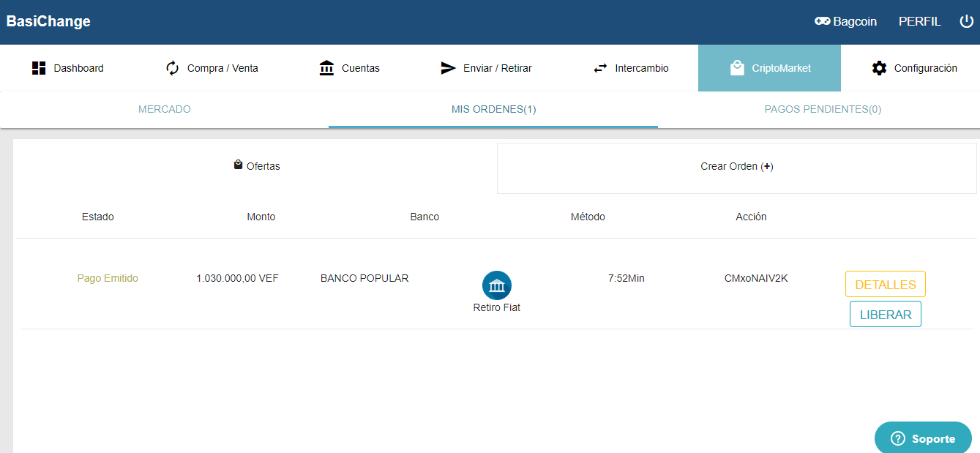Click the Enviar / Retirar paper plane icon
The width and height of the screenshot is (980, 453).
click(x=448, y=68)
